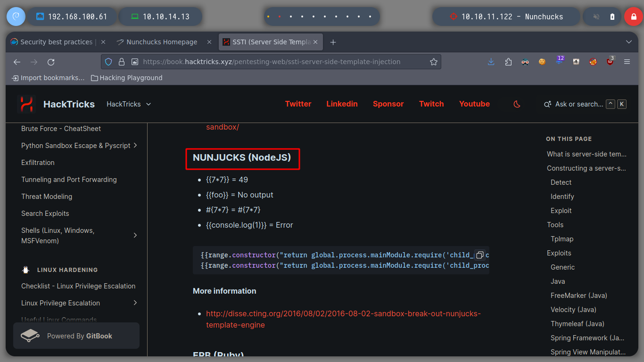Click the shield tracking protection icon
Image resolution: width=644 pixels, height=362 pixels.
[108, 62]
